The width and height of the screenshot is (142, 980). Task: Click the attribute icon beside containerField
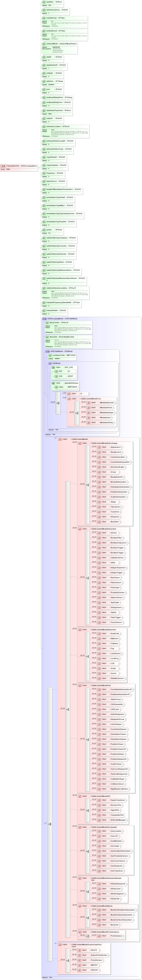coord(50,355)
